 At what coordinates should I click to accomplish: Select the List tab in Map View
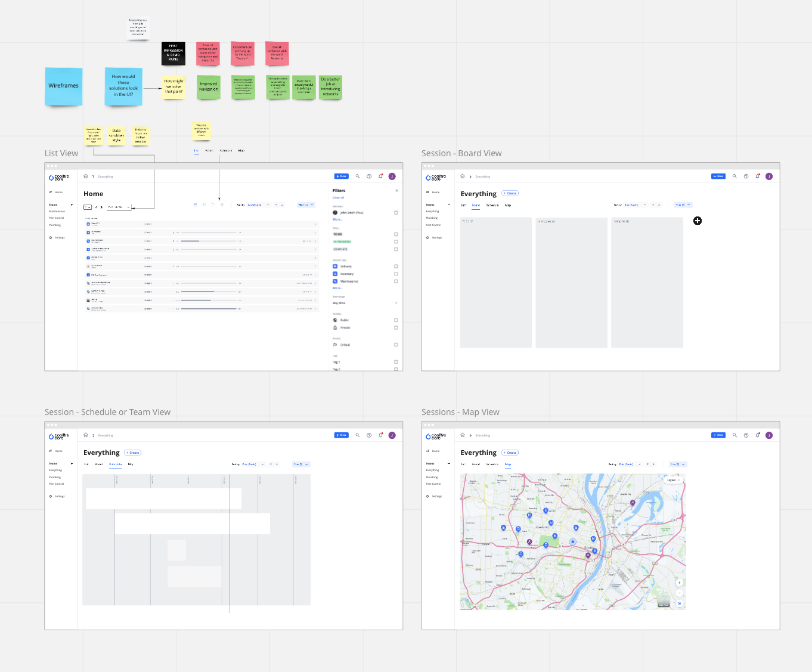[463, 464]
